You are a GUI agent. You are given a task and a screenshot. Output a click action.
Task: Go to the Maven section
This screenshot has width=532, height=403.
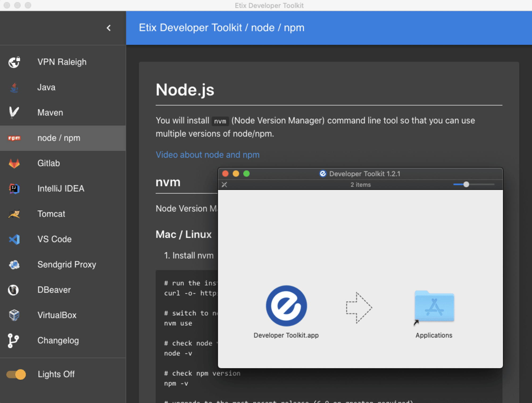[63, 112]
